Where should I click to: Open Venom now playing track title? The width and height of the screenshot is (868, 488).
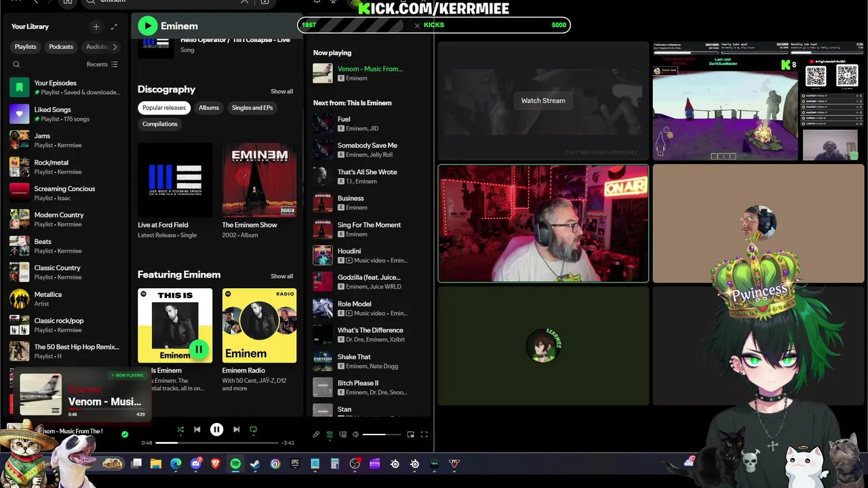[370, 68]
